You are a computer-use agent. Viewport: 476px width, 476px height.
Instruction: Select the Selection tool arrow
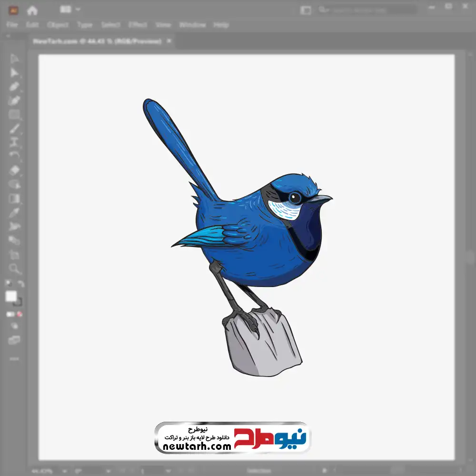[x=14, y=59]
